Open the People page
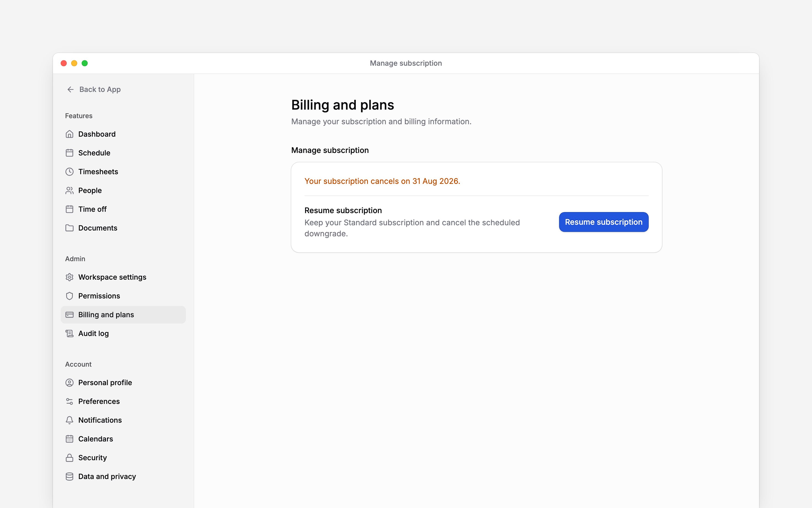 (x=123, y=190)
